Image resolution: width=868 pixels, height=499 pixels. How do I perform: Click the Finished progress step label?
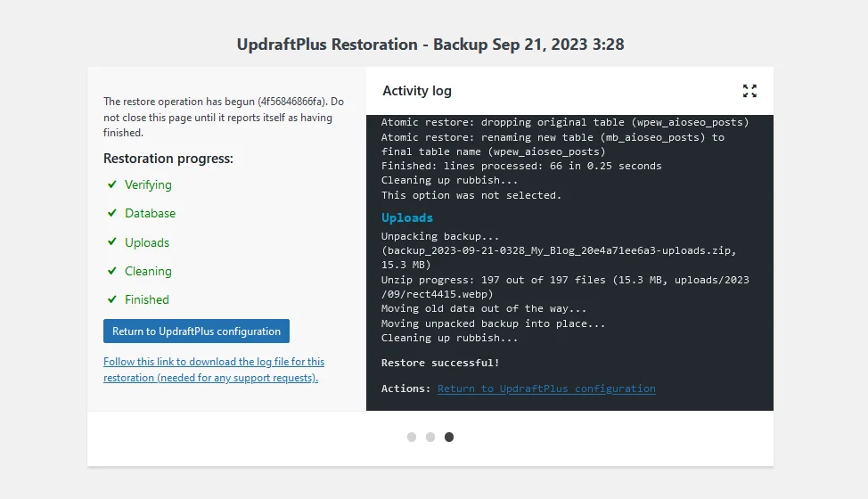(x=147, y=299)
